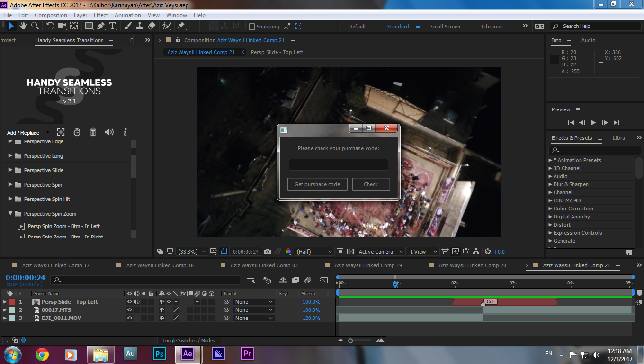
Task: Toggle the transparency grid in viewer
Action: point(350,252)
